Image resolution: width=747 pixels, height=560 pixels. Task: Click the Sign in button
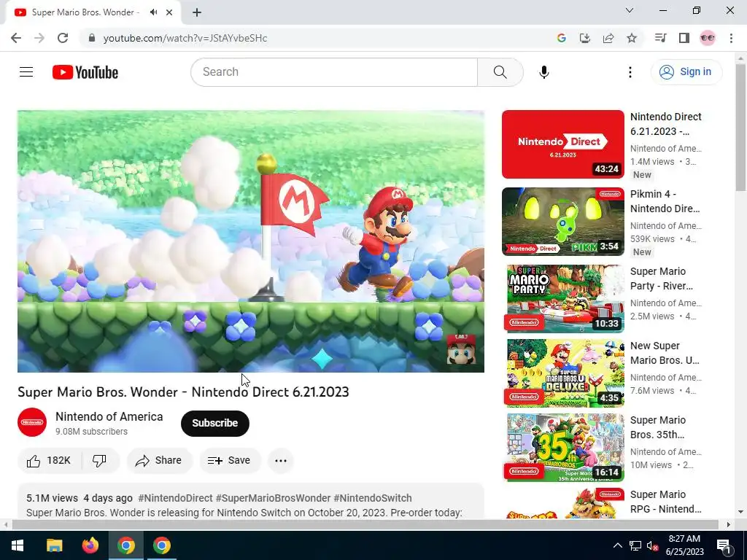point(686,72)
